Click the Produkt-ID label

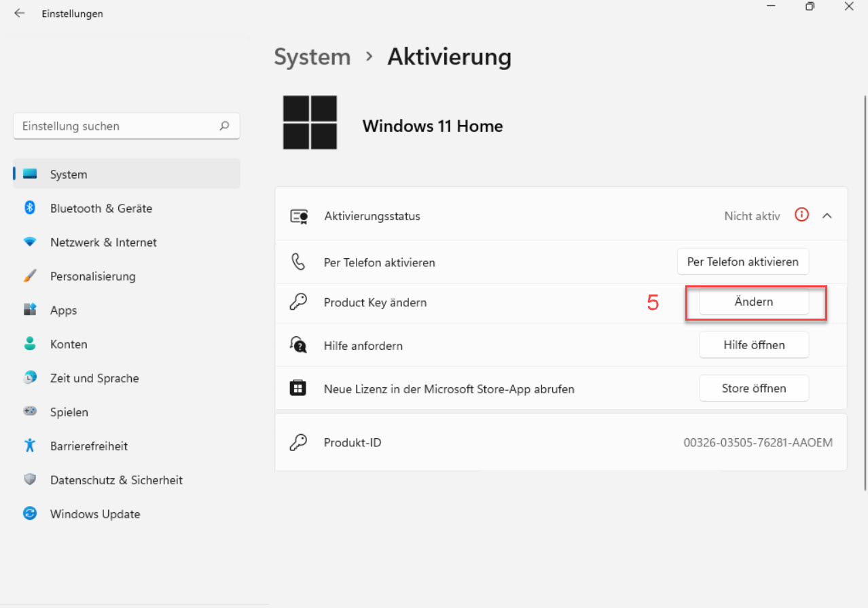(352, 442)
